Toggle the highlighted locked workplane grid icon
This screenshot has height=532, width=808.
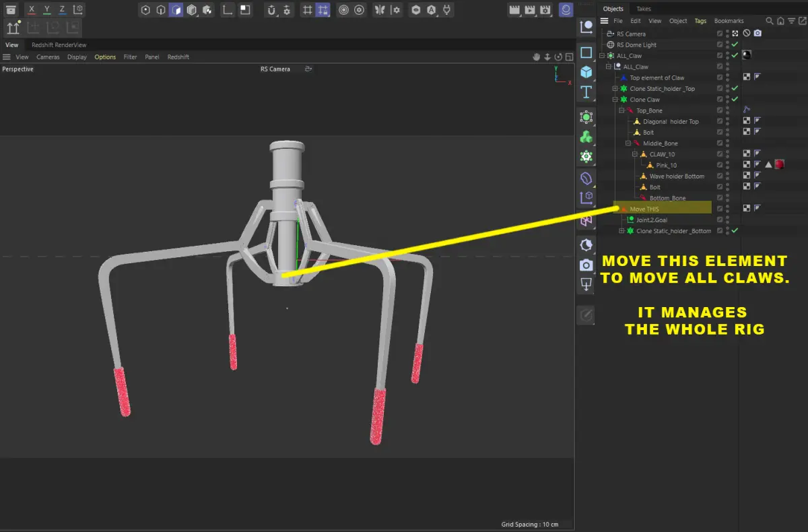point(323,10)
